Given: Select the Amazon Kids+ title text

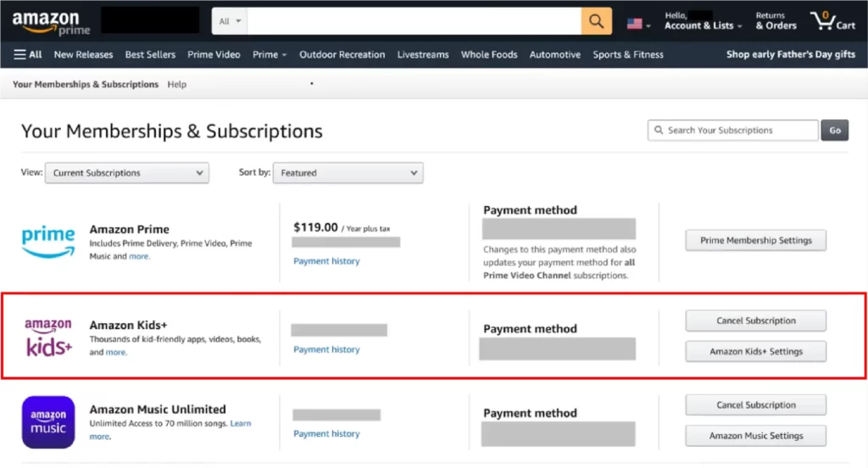Looking at the screenshot, I should (129, 325).
